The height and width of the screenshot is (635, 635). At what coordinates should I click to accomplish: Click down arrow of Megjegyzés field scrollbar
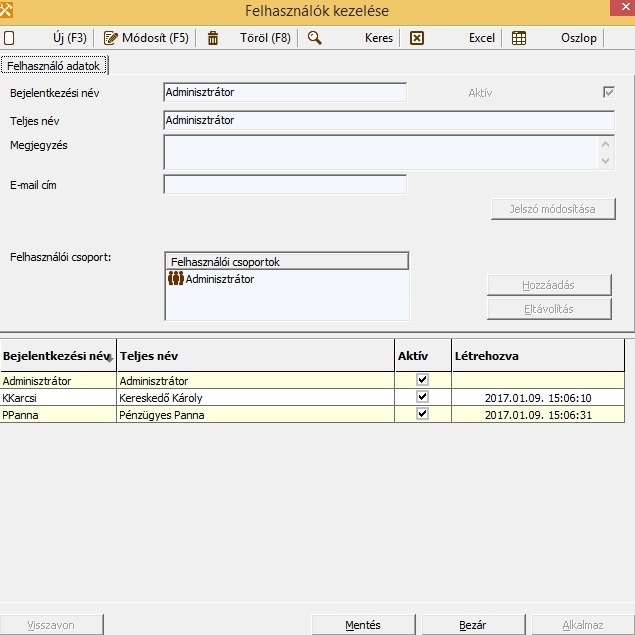tap(606, 161)
